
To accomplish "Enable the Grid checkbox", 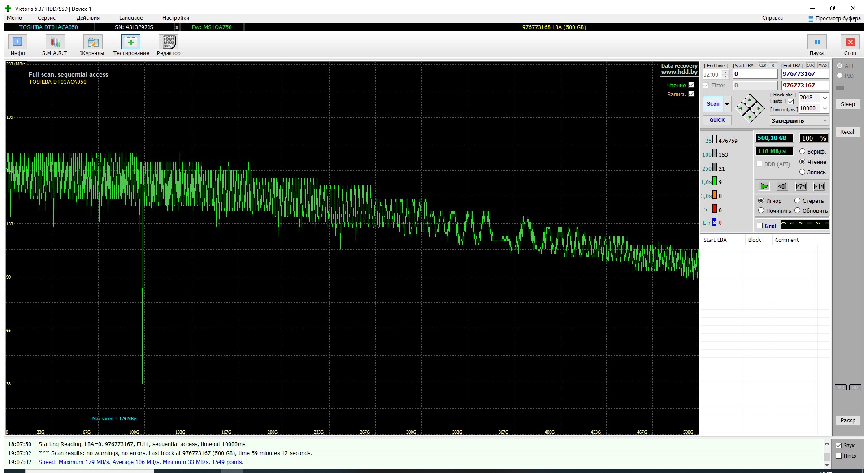I will click(759, 226).
